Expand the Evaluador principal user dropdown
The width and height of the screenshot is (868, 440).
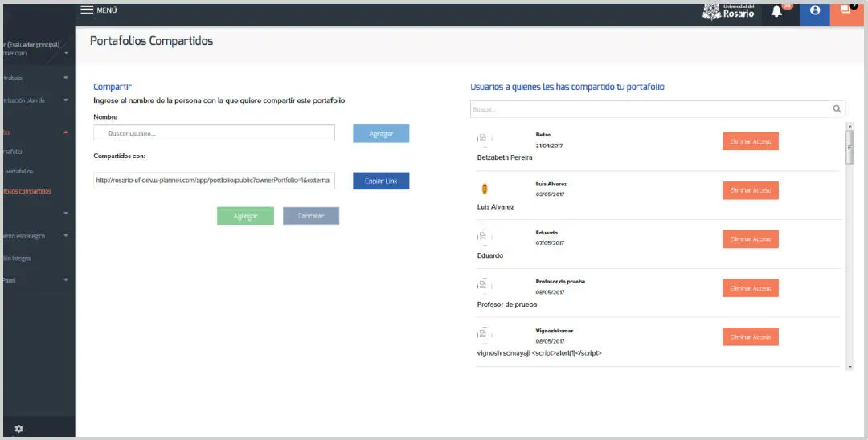click(x=66, y=54)
